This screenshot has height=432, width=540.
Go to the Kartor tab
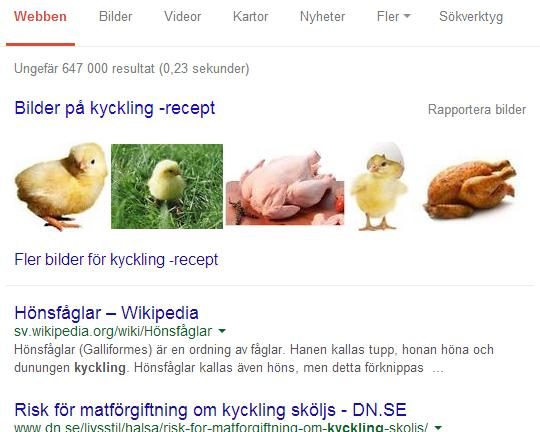coord(250,17)
